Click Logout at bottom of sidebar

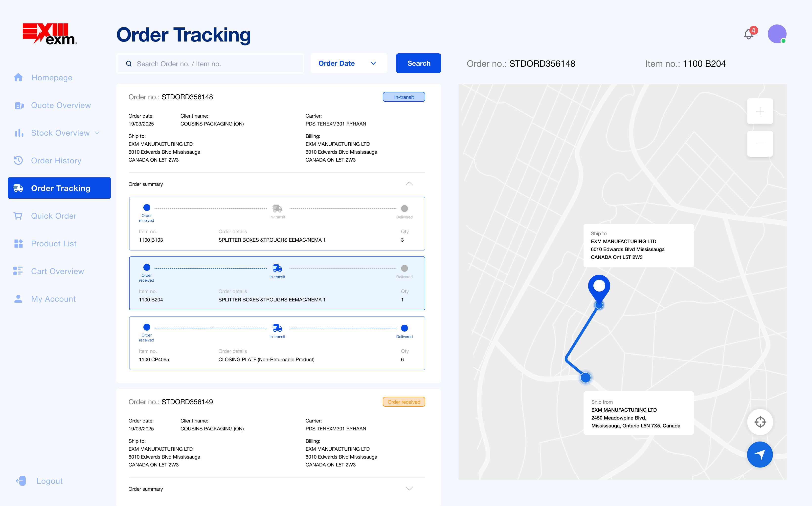[49, 481]
